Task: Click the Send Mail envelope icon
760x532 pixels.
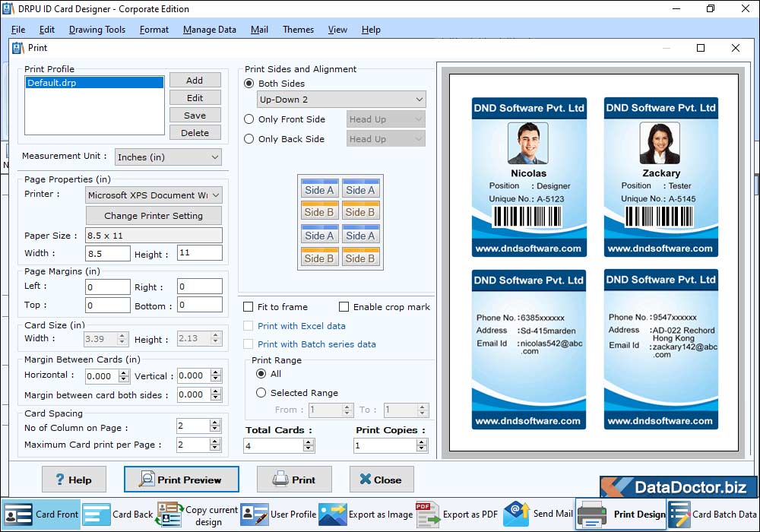Action: (x=516, y=514)
